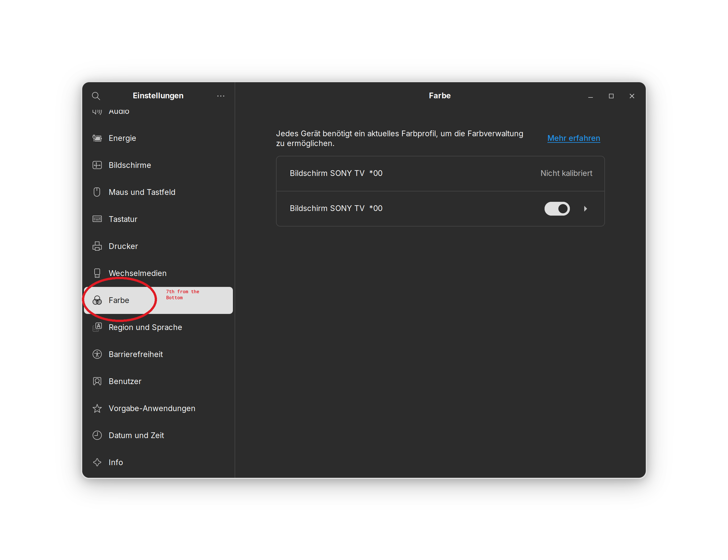Toggle the SONY TV color profile switch
This screenshot has height=560, width=728.
[x=557, y=209]
